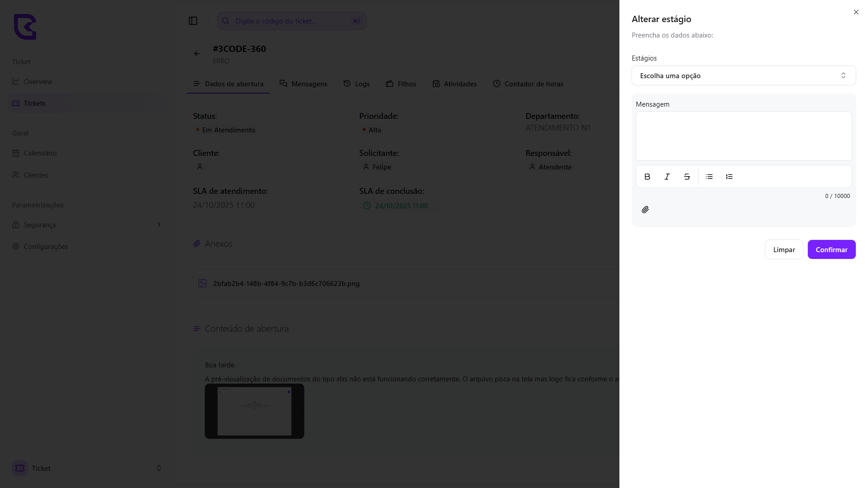The height and width of the screenshot is (488, 868).
Task: Toggle italic formatting in message editor
Action: click(667, 177)
